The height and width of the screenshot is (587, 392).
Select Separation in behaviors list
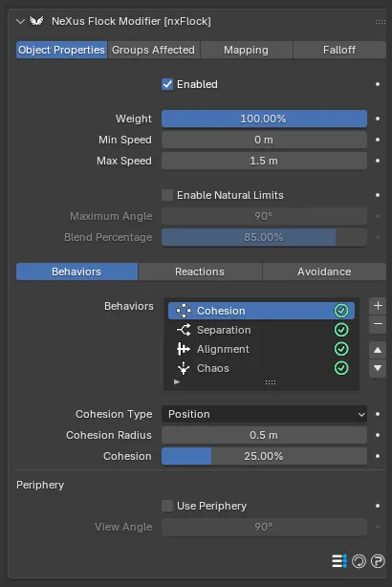(x=261, y=330)
